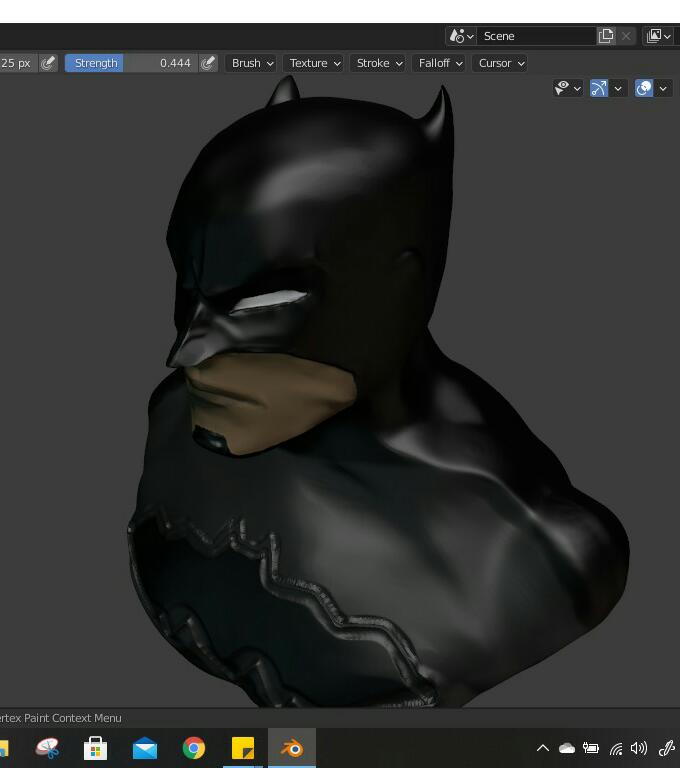The height and width of the screenshot is (768, 680).
Task: Toggle pressure sensitivity icon for brush radius
Action: pos(48,63)
